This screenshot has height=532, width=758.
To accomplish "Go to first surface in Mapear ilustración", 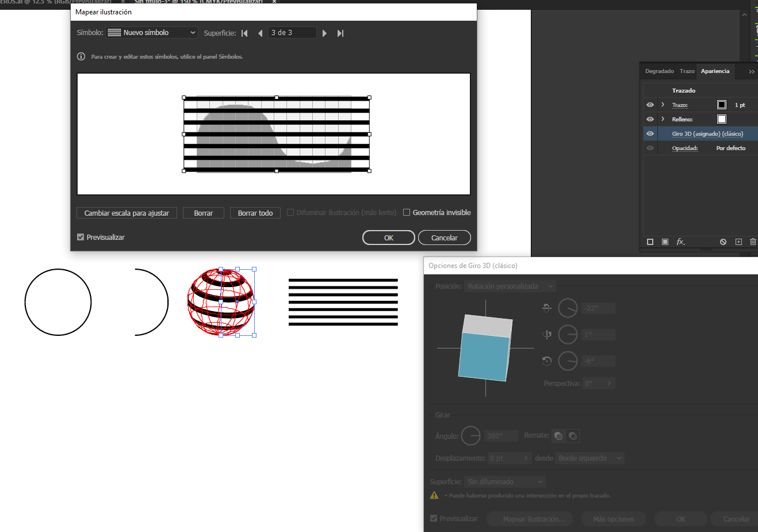I will pos(244,33).
